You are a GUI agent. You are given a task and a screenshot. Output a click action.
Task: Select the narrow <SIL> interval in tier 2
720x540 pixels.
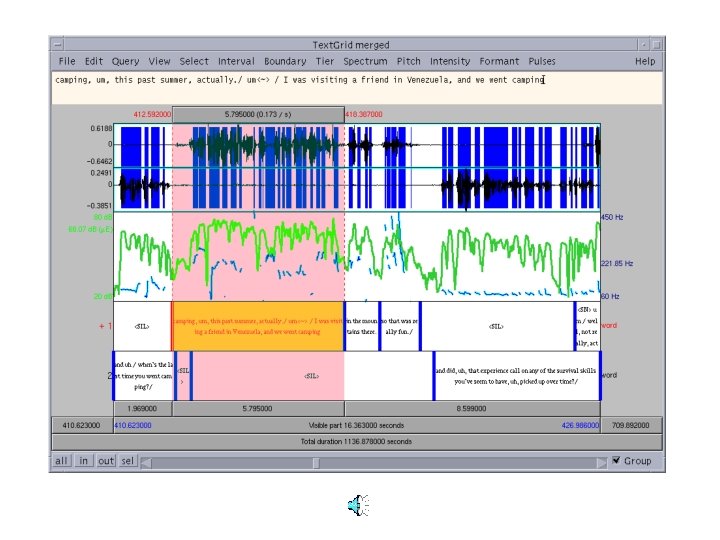click(183, 376)
